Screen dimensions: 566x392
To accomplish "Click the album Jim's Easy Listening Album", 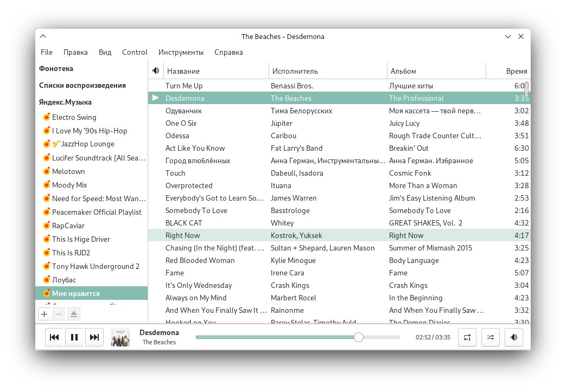I will click(432, 198).
